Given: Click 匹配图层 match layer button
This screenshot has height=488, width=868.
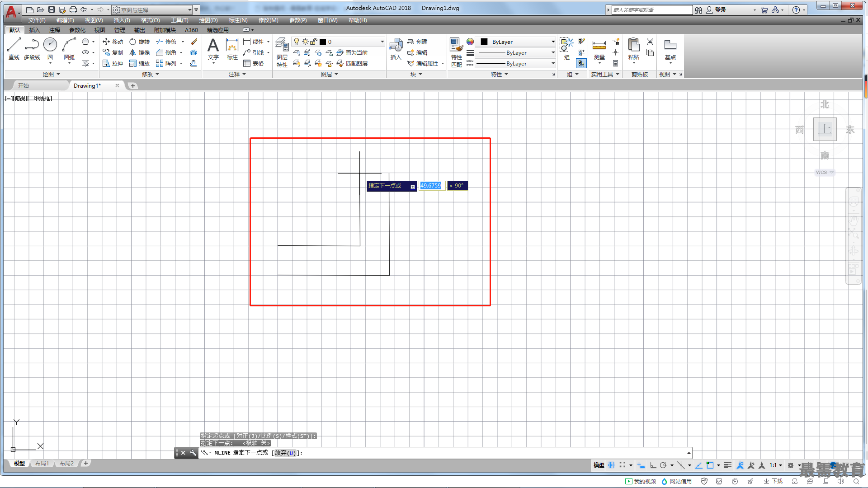Looking at the screenshot, I should point(352,63).
